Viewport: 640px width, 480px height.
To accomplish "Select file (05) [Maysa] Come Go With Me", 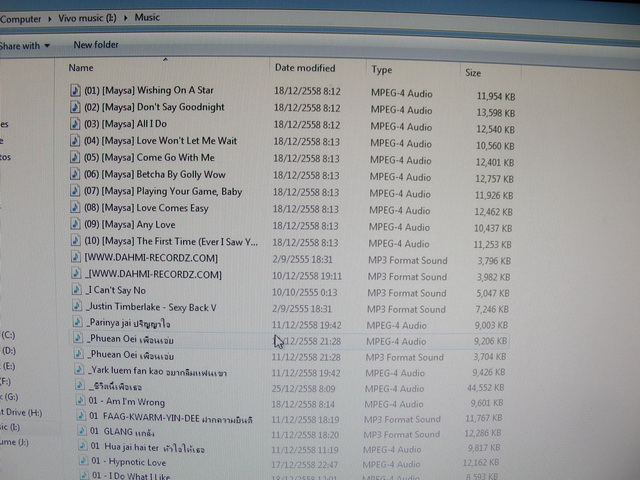I will tap(149, 158).
